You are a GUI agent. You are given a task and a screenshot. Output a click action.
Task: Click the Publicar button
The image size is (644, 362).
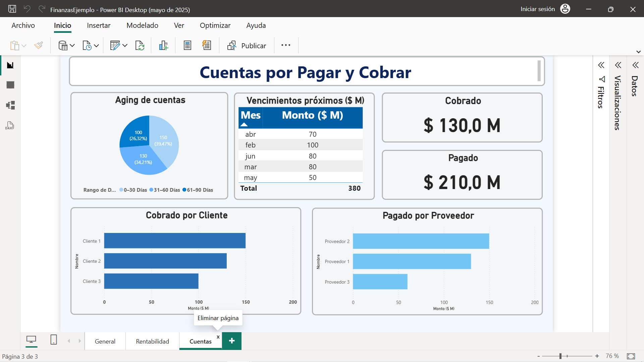click(x=247, y=46)
